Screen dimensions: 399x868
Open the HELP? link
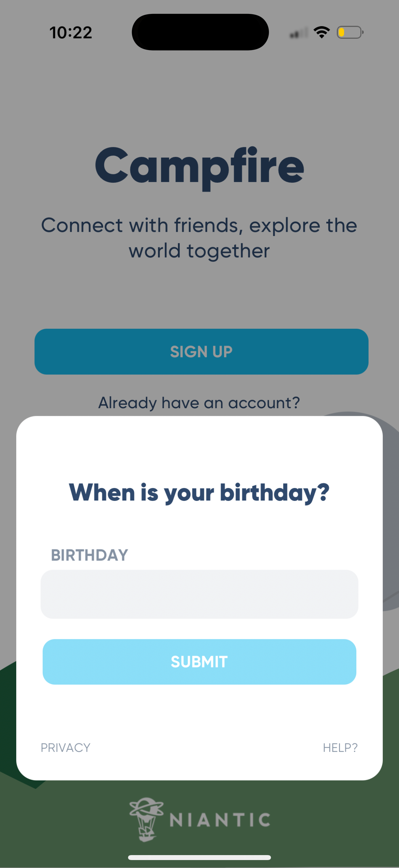tap(340, 748)
